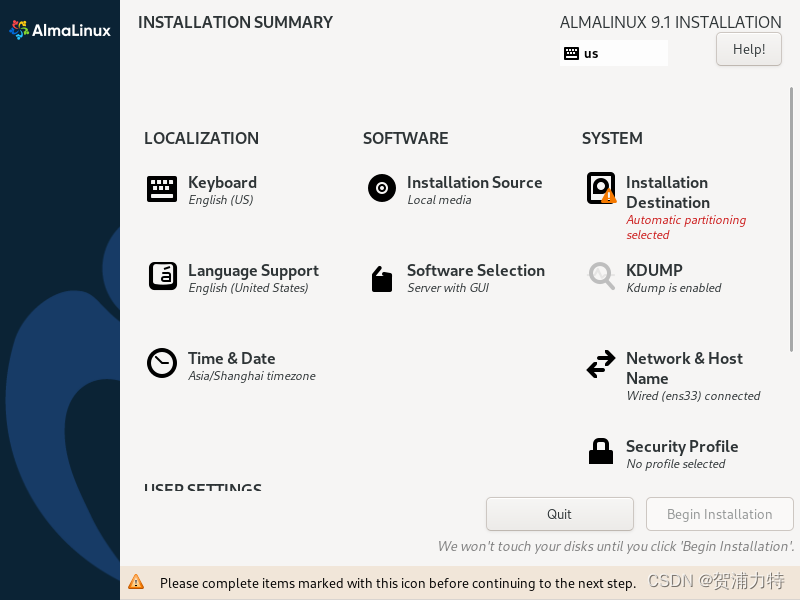Screen dimensions: 800x600
Task: Click the 'Please complete items marked' warning message
Action: point(398,583)
